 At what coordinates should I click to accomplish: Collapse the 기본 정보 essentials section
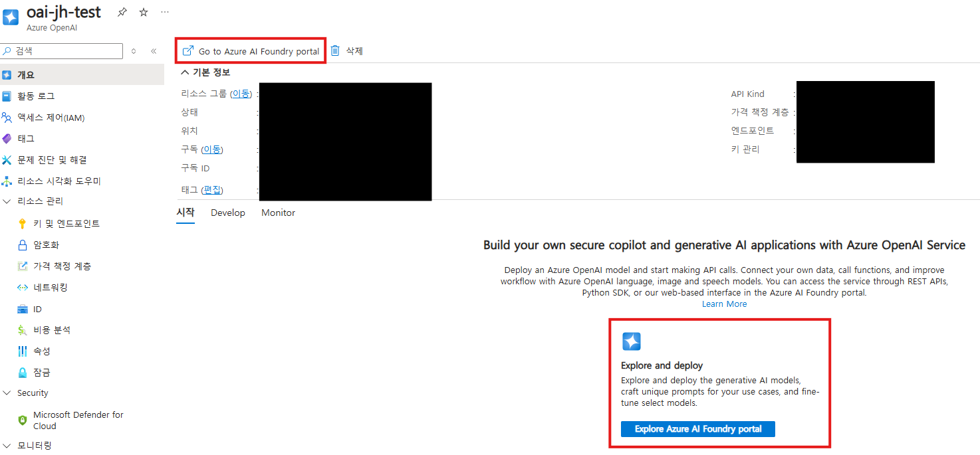tap(185, 72)
